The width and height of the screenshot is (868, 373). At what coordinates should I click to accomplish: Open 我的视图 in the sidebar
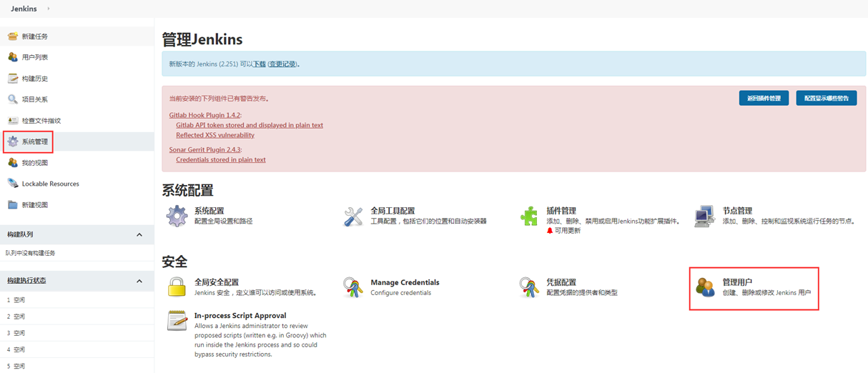coord(35,163)
